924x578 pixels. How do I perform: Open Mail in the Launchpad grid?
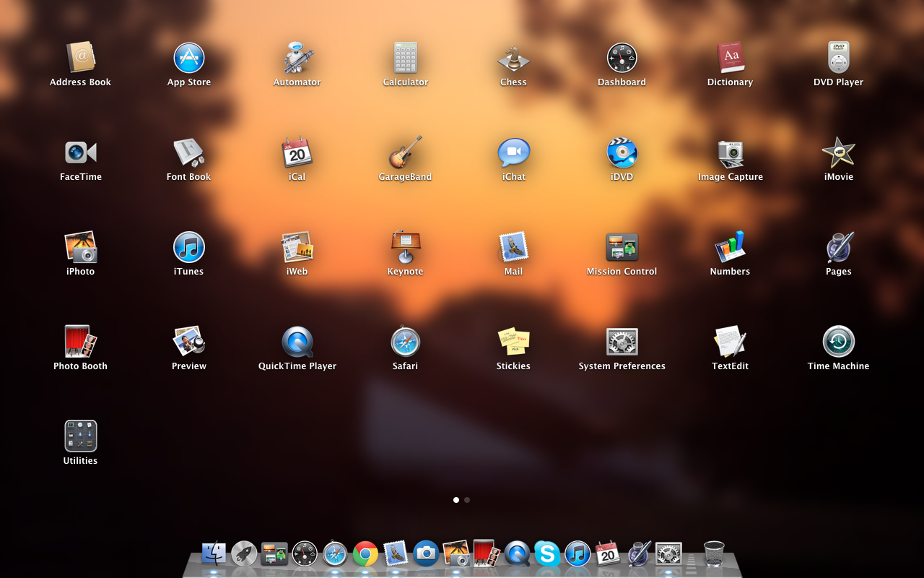click(513, 247)
